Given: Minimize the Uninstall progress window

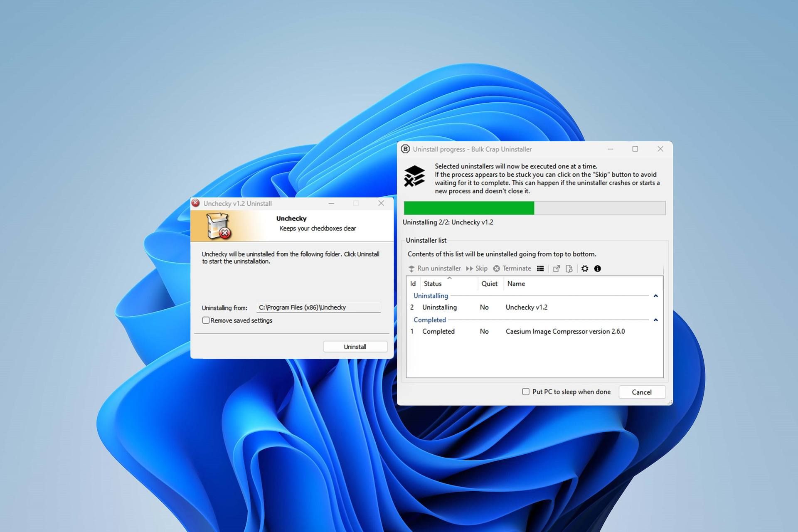Looking at the screenshot, I should (x=611, y=149).
